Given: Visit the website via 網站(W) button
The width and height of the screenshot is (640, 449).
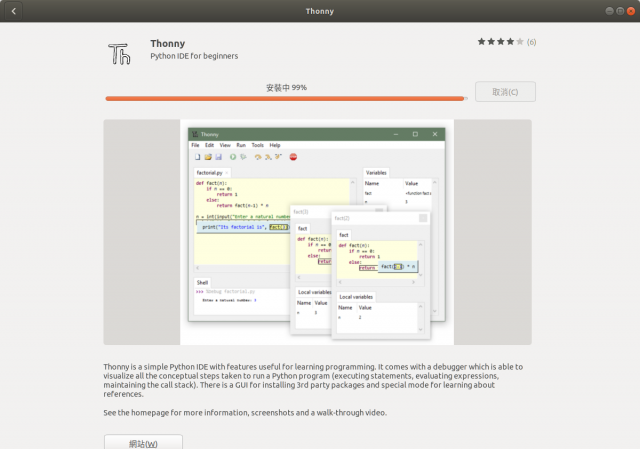Looking at the screenshot, I should (x=143, y=442).
